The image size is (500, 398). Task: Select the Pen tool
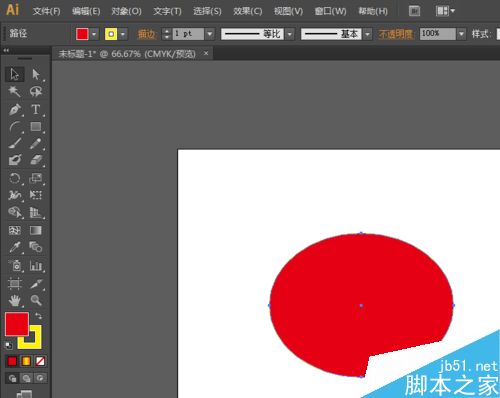pyautogui.click(x=15, y=109)
